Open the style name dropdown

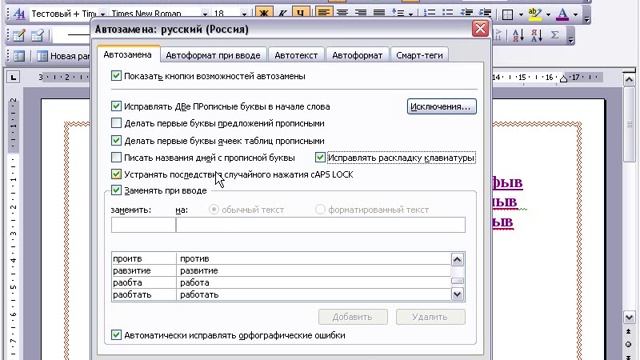[102, 14]
